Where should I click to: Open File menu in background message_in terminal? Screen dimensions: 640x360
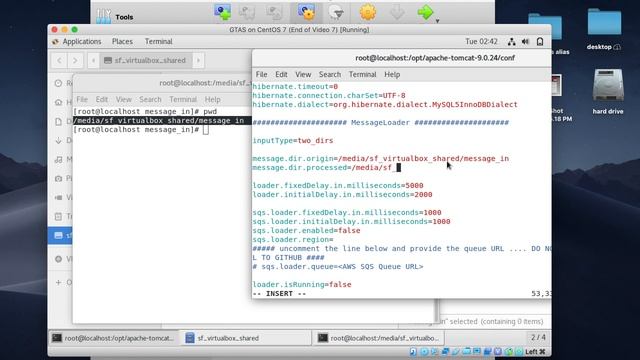(x=82, y=100)
